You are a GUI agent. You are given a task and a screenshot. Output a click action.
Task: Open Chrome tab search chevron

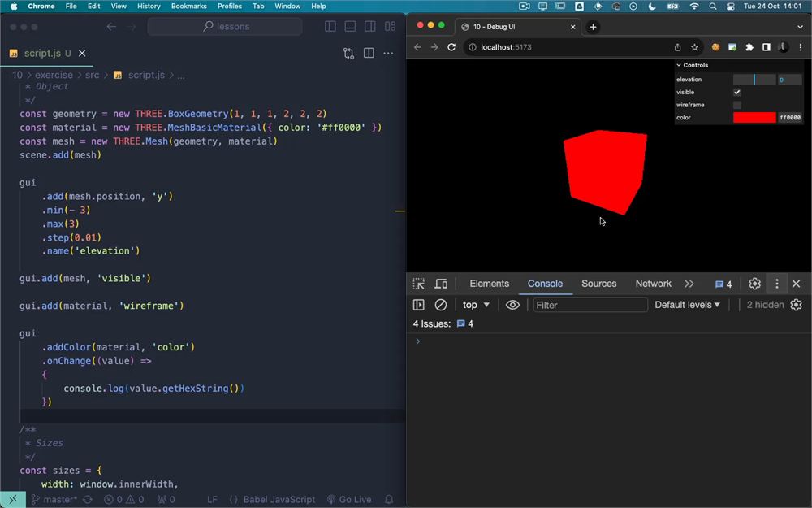click(x=800, y=27)
